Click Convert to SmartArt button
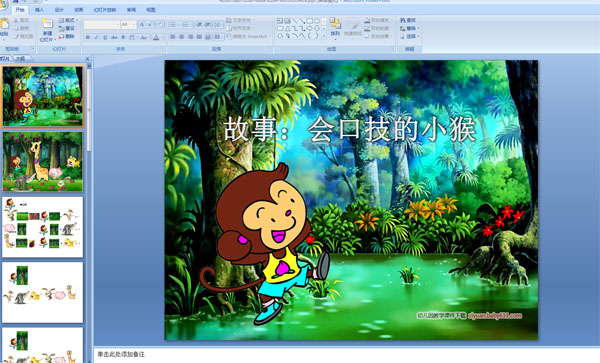Screen dimensions: 600x363 pyautogui.click(x=247, y=36)
